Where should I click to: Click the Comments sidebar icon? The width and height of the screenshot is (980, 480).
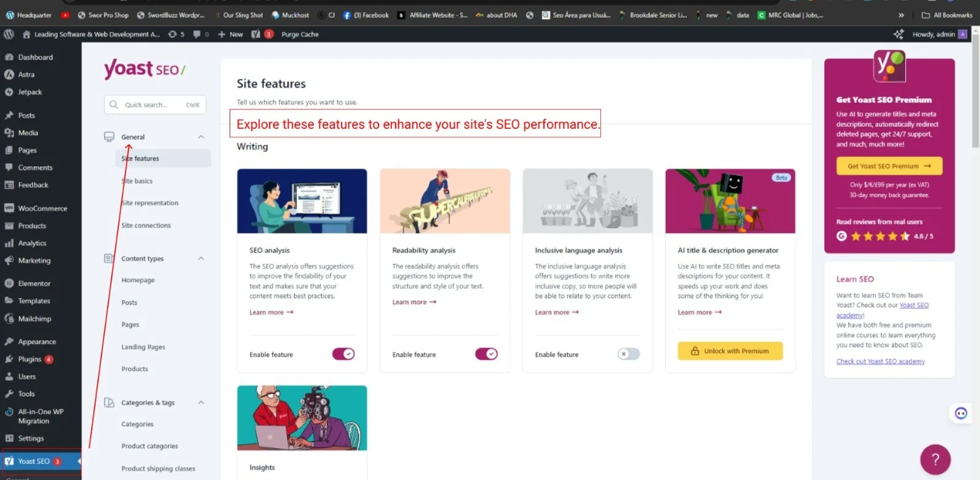click(9, 167)
